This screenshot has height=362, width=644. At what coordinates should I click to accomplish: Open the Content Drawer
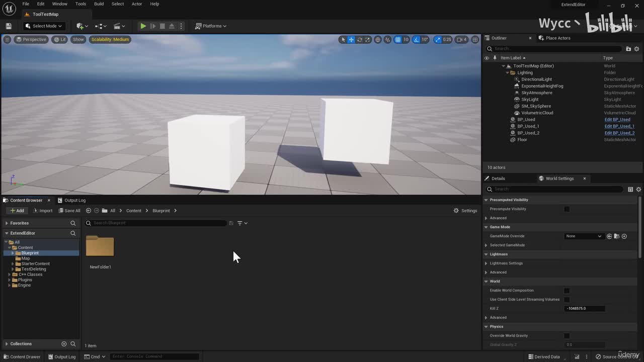click(x=22, y=357)
